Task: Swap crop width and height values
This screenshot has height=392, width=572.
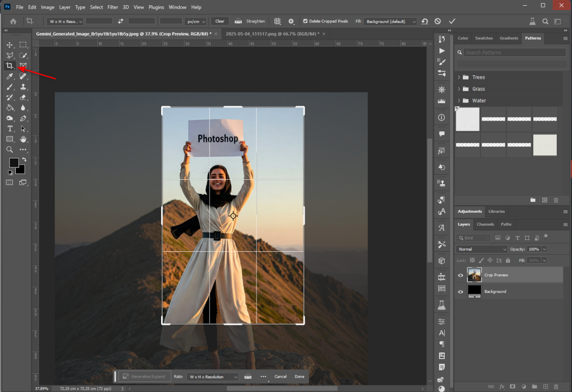Action: (x=121, y=21)
